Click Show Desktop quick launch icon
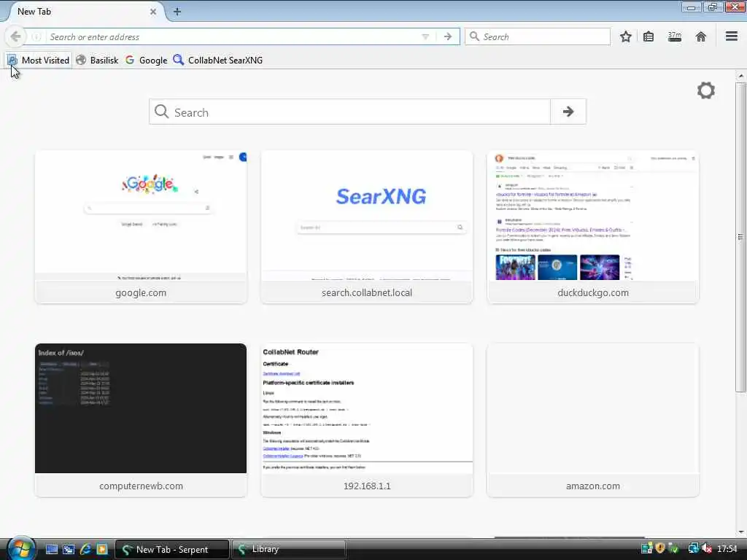 (x=52, y=550)
